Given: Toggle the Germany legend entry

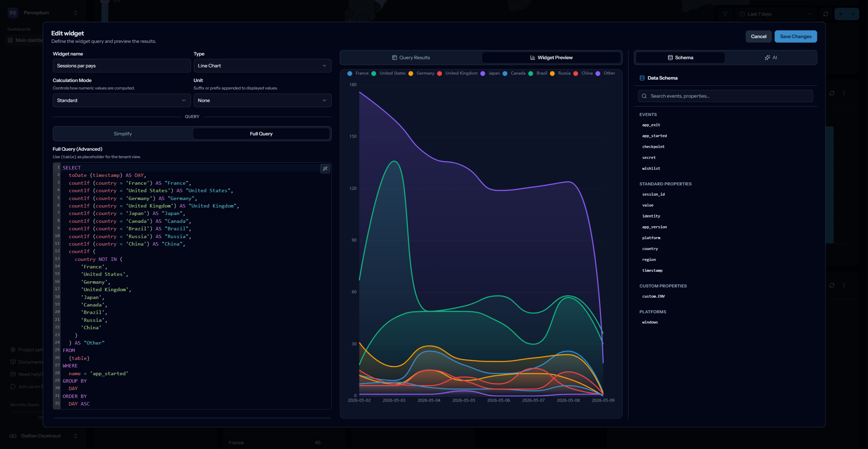Looking at the screenshot, I should tap(422, 73).
